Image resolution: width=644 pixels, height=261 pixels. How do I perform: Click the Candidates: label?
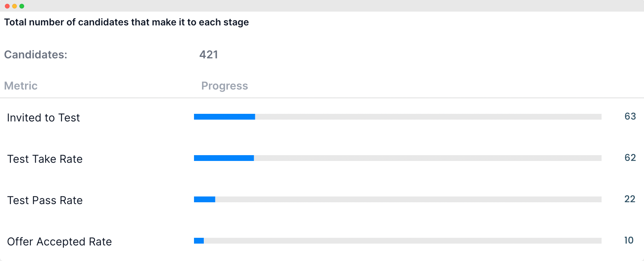coord(36,55)
